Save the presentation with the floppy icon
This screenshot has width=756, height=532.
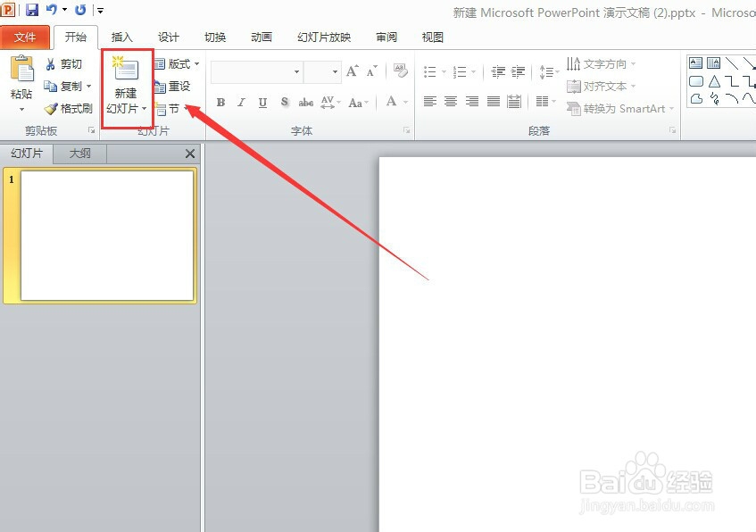[32, 10]
